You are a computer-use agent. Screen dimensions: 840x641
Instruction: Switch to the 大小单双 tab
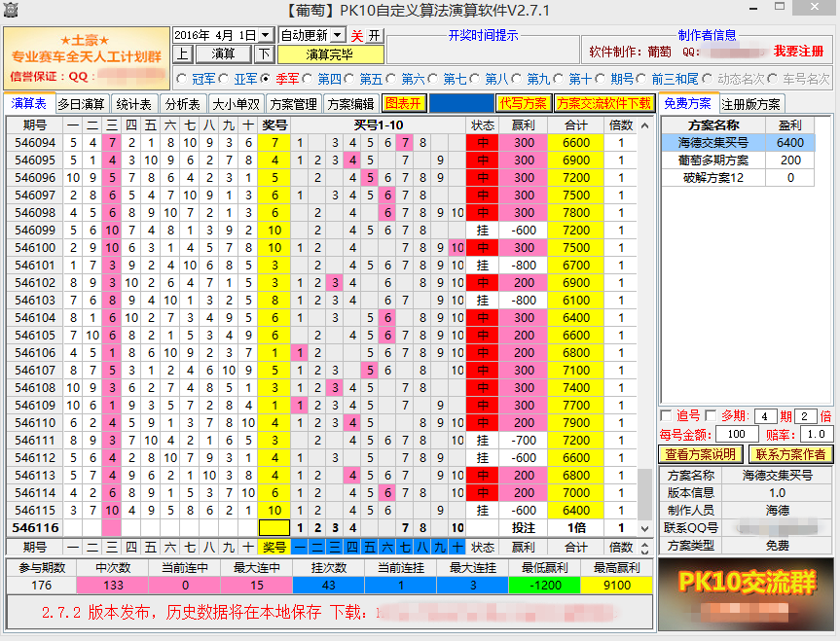[x=236, y=102]
